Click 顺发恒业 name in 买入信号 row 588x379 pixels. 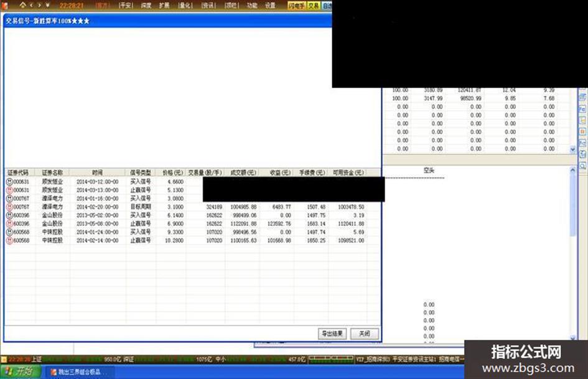click(52, 182)
